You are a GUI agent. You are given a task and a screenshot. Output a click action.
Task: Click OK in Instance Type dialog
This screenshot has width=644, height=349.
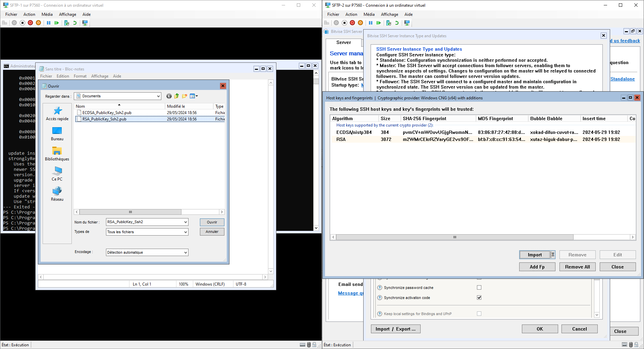pyautogui.click(x=540, y=329)
